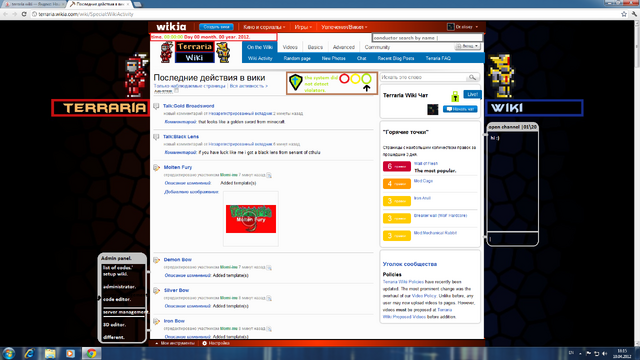This screenshot has height=360, width=640.
Task: Open Уголок сообщества link
Action: pos(410,264)
